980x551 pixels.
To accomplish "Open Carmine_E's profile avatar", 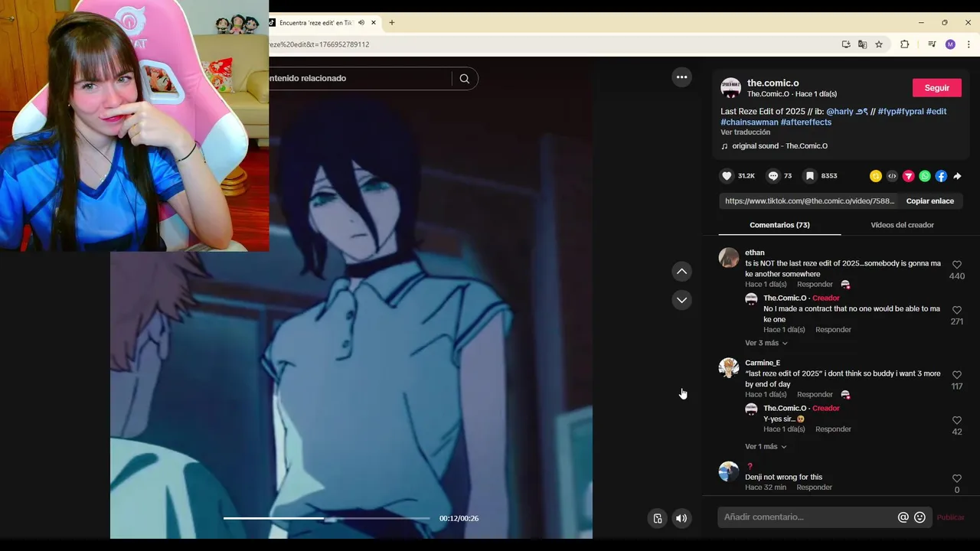I will pyautogui.click(x=728, y=367).
